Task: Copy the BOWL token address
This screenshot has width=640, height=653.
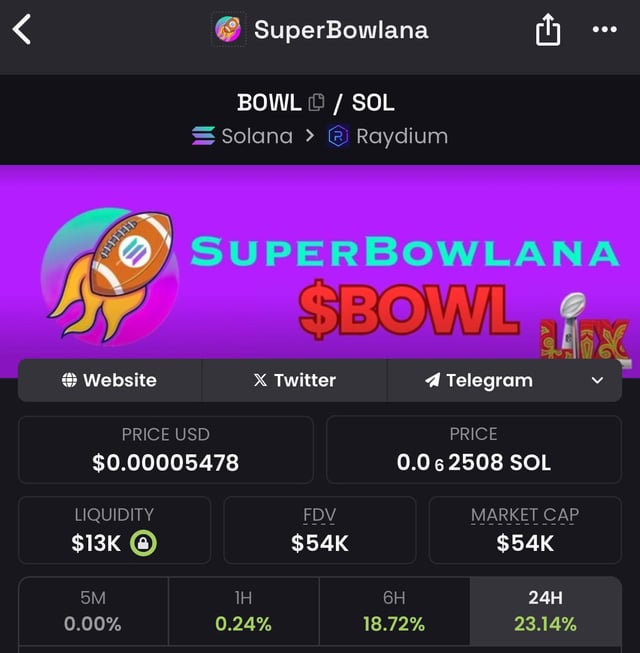Action: coord(317,102)
